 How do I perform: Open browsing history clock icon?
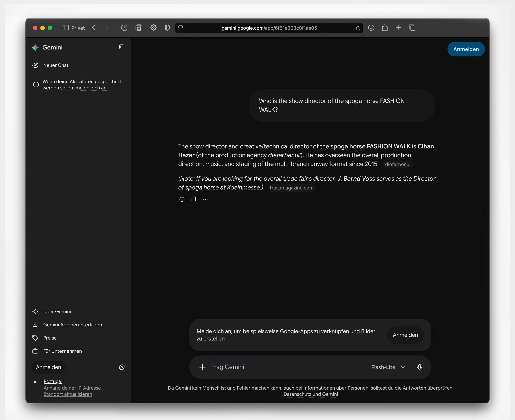[x=124, y=28]
